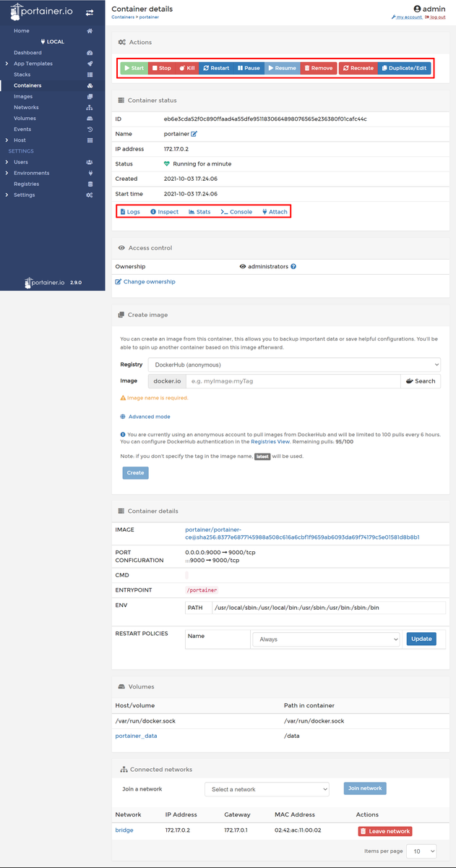
Task: Click the Update restart policy button
Action: [421, 639]
